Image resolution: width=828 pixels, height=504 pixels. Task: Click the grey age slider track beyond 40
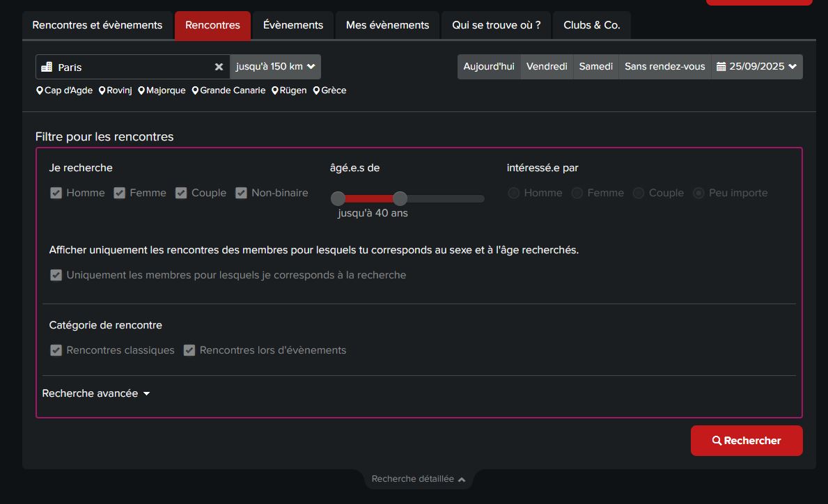pyautogui.click(x=446, y=199)
